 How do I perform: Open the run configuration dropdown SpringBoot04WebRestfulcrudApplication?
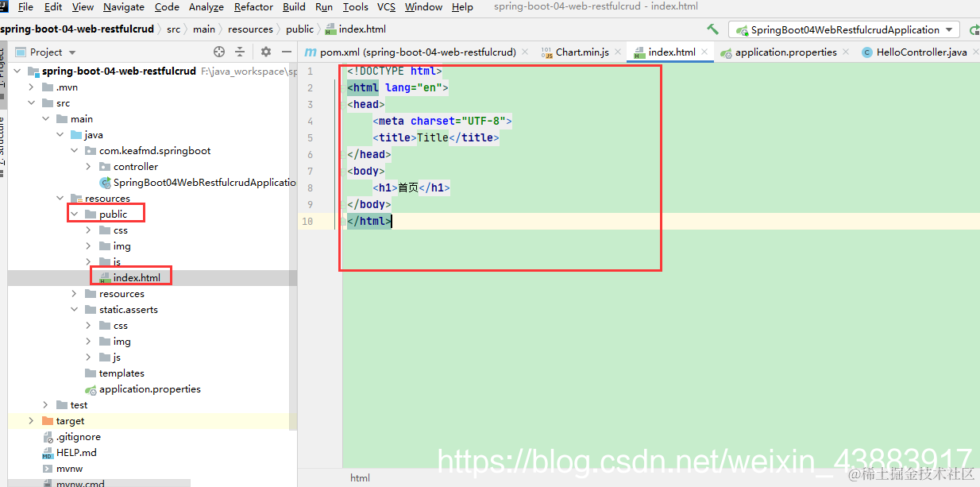click(x=843, y=29)
